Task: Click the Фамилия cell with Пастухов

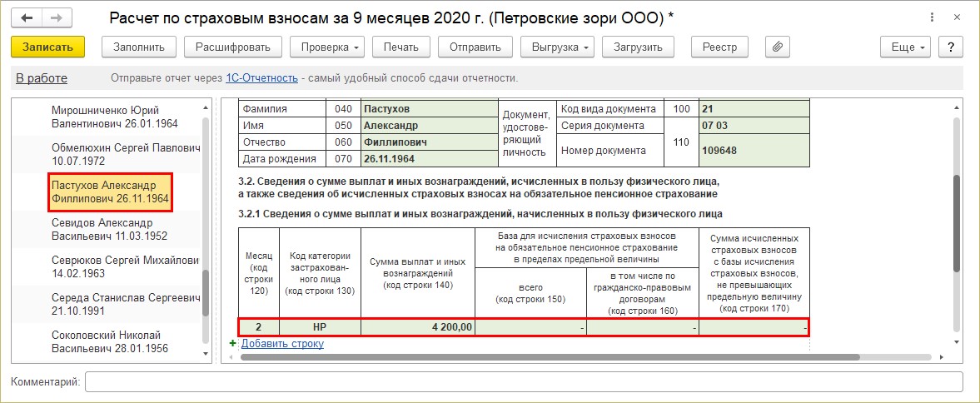Action: coord(429,109)
